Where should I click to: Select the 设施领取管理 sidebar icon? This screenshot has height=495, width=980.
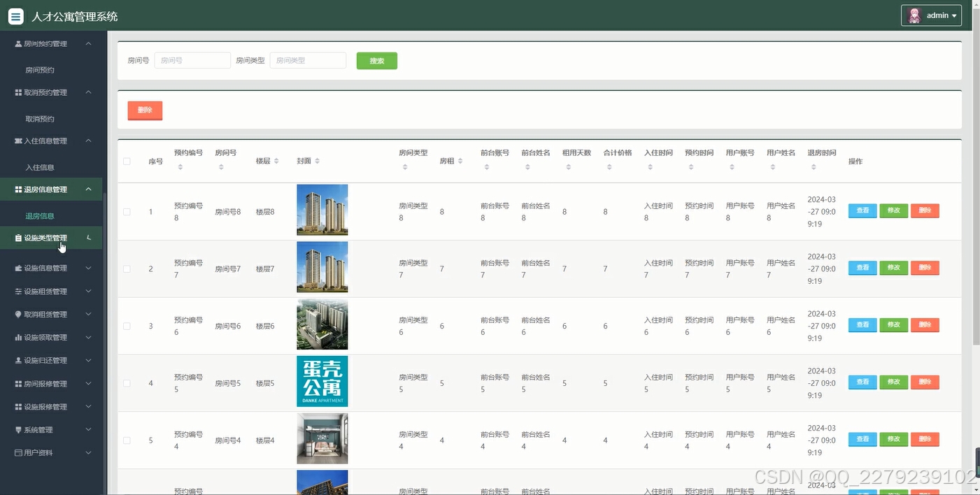[20, 337]
